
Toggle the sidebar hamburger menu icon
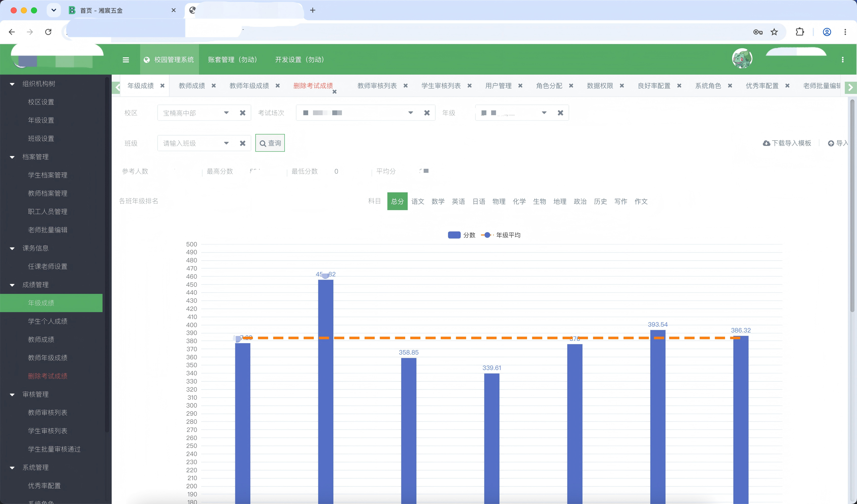tap(125, 60)
